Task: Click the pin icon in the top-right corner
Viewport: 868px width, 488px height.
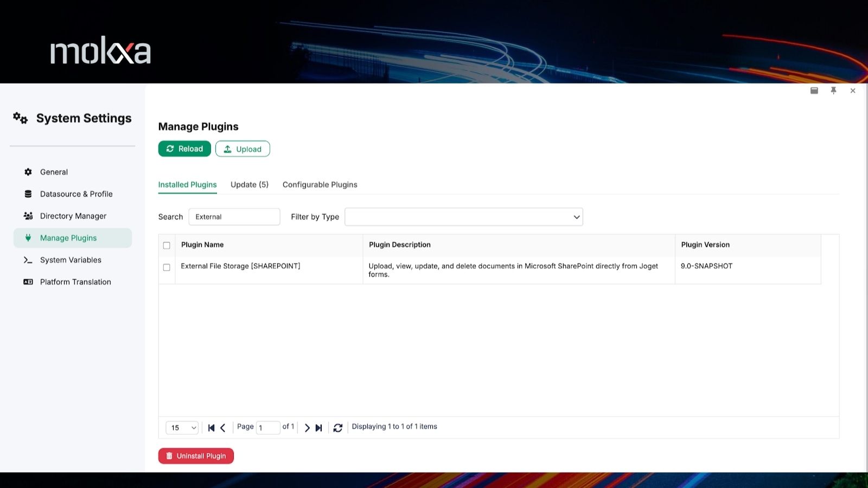Action: pos(833,91)
